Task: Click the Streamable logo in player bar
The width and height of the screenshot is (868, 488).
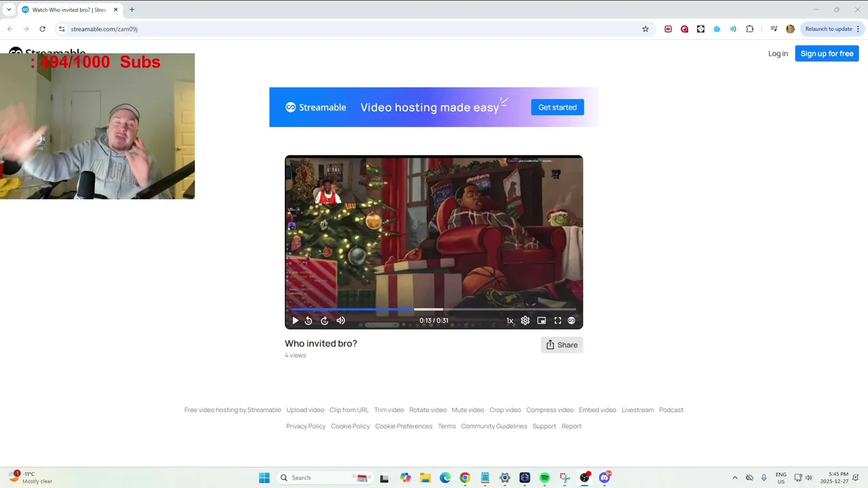Action: point(571,321)
